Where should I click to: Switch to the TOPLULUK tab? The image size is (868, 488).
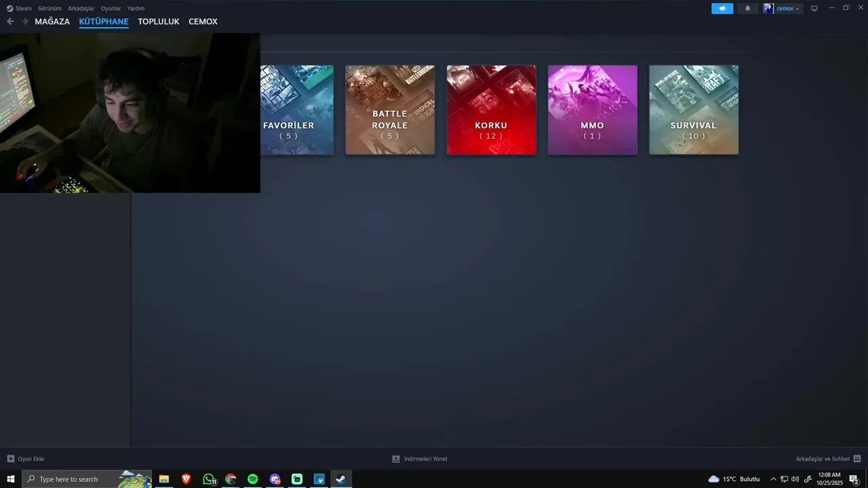coord(159,22)
